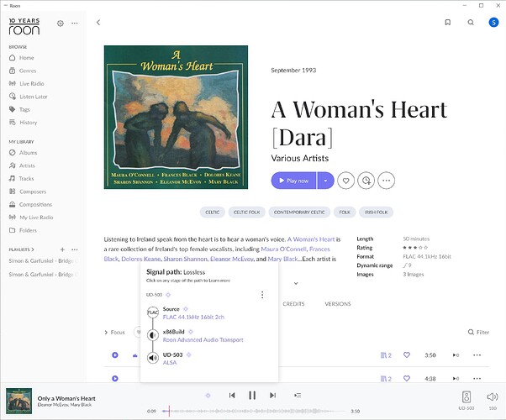Open the Maura O'Connell artist link
The height and width of the screenshot is (420, 506).
(x=283, y=249)
